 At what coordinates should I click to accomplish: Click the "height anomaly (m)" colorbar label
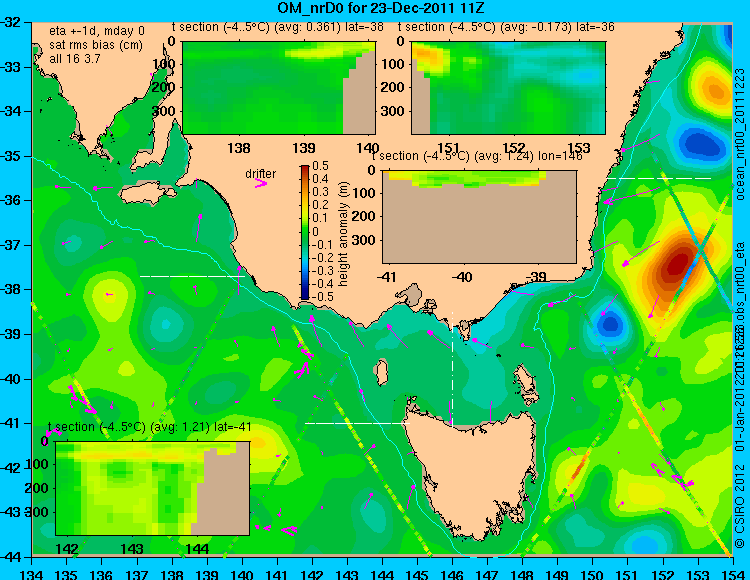343,234
